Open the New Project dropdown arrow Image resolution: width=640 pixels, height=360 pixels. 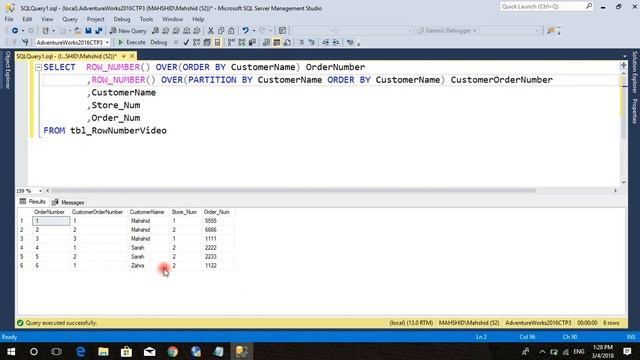pyautogui.click(x=53, y=31)
